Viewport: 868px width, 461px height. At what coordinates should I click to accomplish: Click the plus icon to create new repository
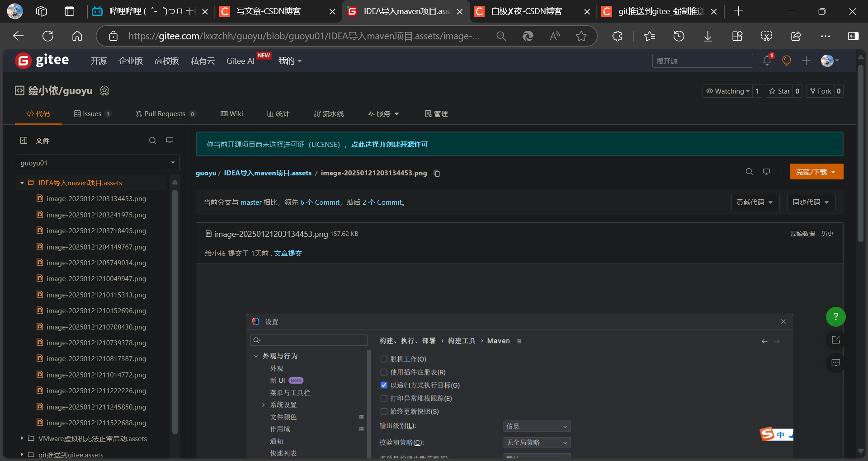[806, 61]
